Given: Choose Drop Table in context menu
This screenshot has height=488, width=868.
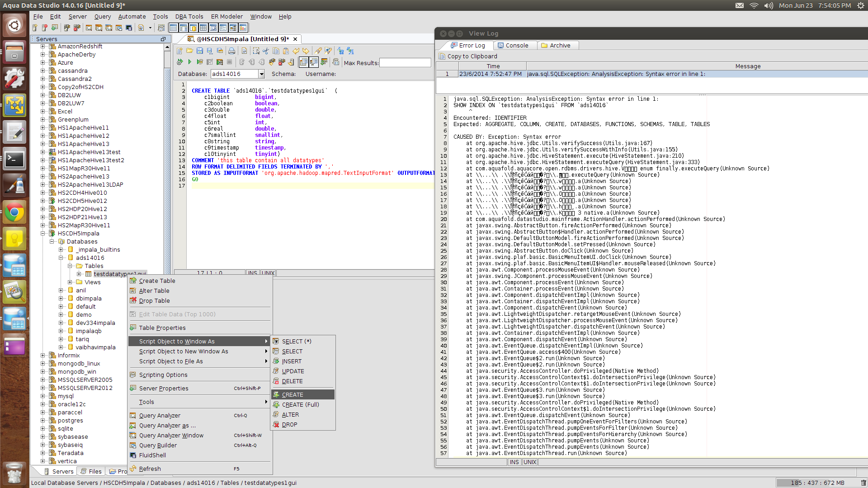Looking at the screenshot, I should pyautogui.click(x=154, y=300).
